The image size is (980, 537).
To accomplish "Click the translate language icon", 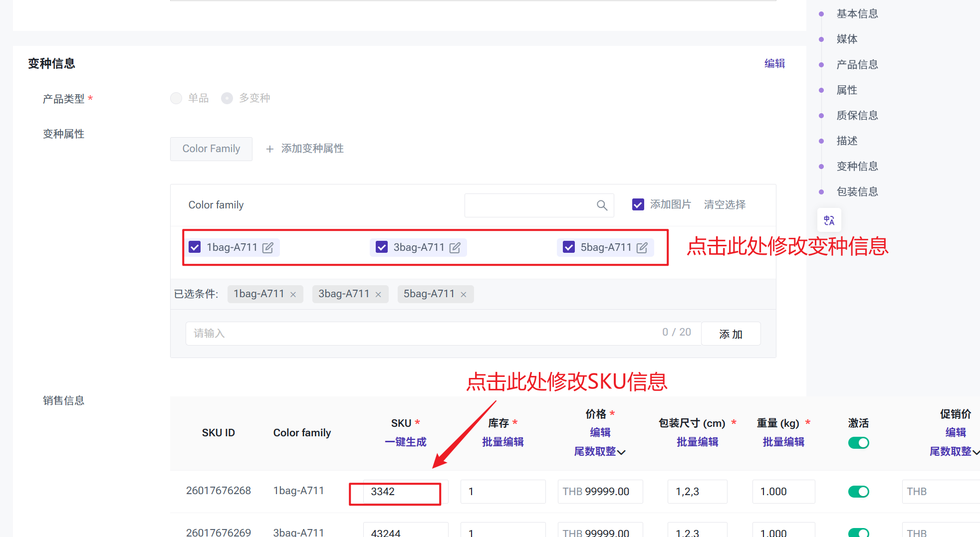I will coord(829,220).
